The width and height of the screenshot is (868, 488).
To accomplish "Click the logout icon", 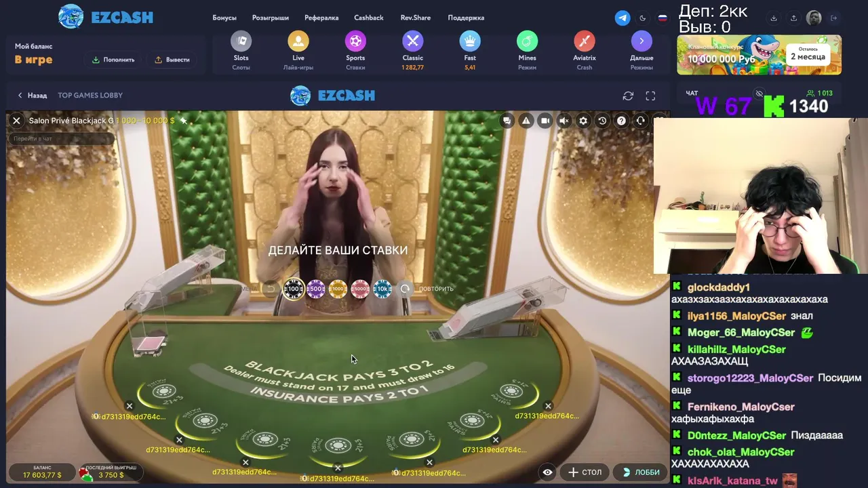I will [834, 18].
